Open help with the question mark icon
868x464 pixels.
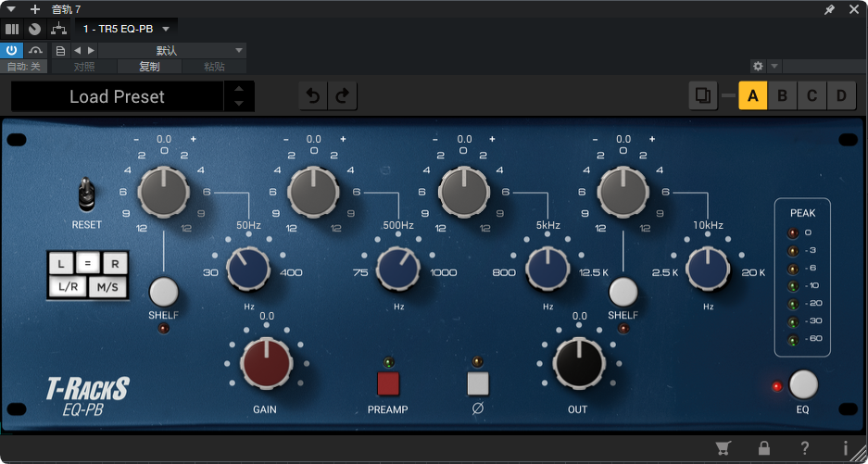pos(805,447)
